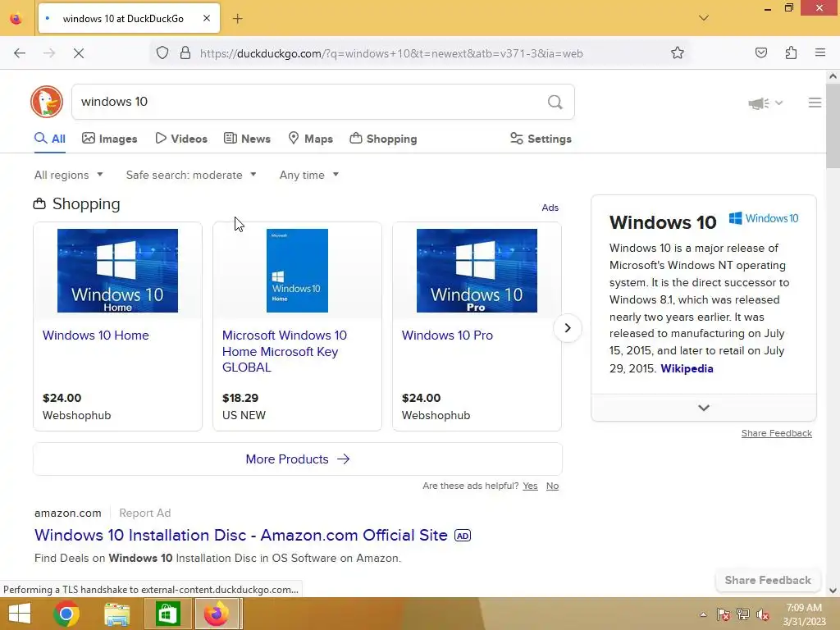This screenshot has width=840, height=630.
Task: Select the All results tab
Action: tap(50, 139)
